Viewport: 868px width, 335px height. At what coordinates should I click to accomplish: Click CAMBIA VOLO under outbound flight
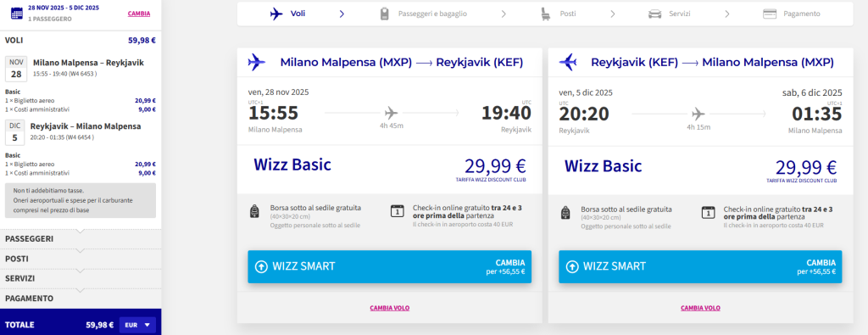390,308
